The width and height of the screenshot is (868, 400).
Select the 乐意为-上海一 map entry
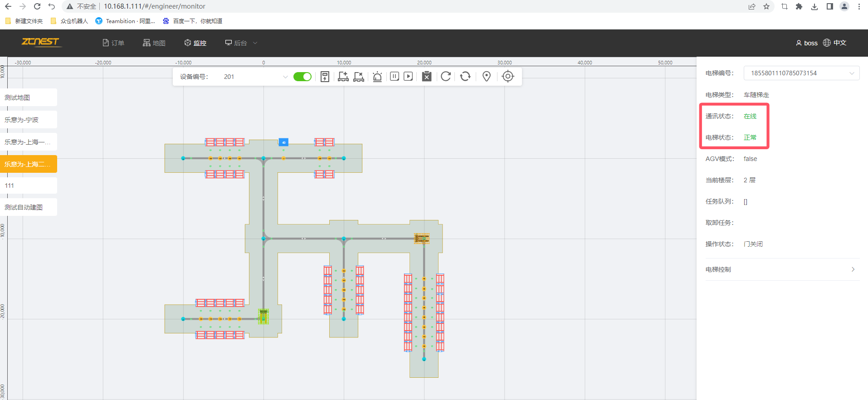[x=29, y=142]
